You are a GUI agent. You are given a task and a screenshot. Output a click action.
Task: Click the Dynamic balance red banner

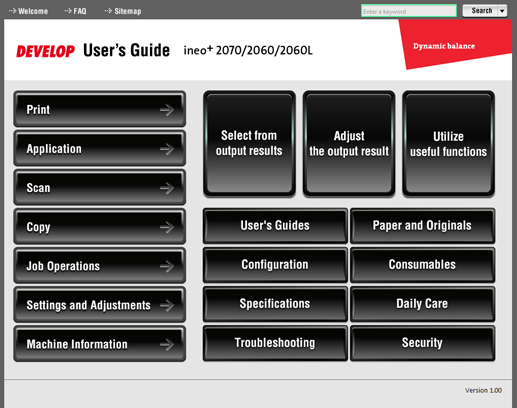[455, 43]
